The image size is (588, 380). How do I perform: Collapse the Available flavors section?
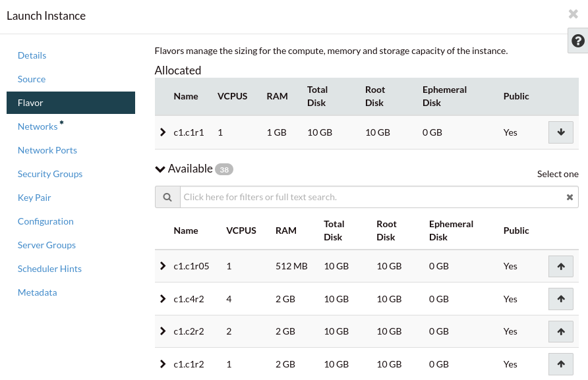[160, 169]
